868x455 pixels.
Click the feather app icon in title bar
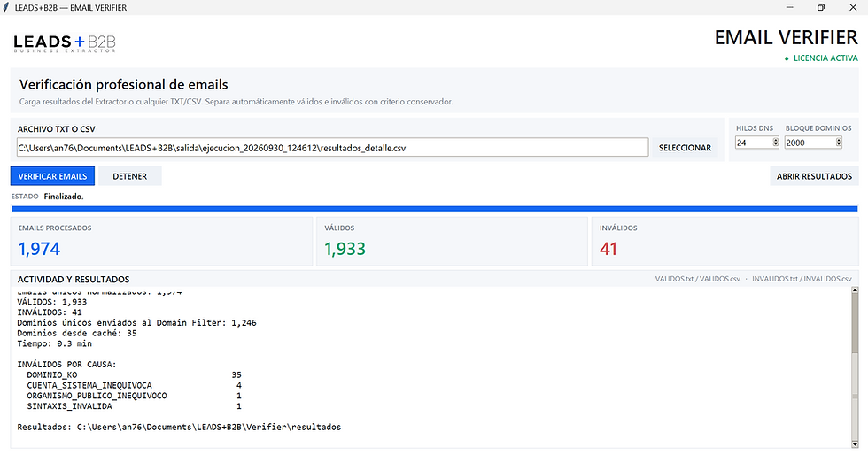[6, 8]
